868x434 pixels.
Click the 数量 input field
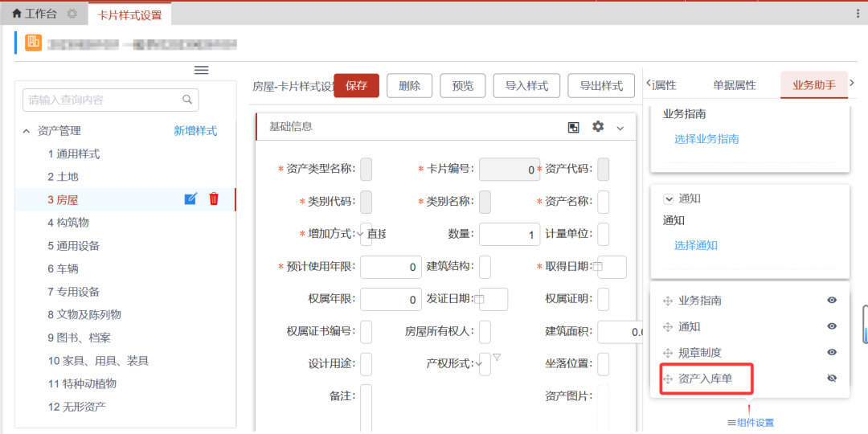[x=510, y=234]
